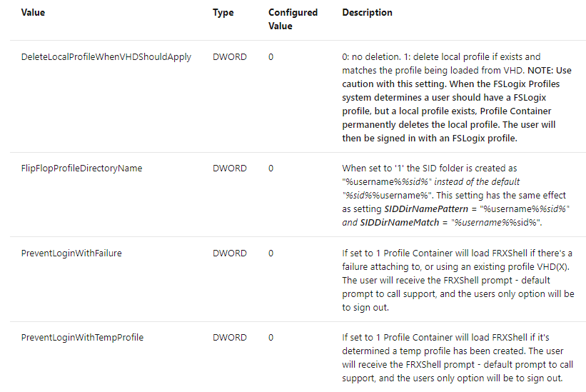Select the PreventLoginWithFailure value name
Screen dimensions: 586x392
pos(71,253)
